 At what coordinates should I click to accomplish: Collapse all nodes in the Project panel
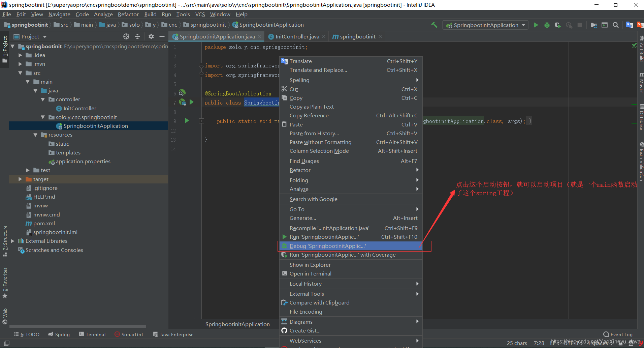pyautogui.click(x=137, y=36)
